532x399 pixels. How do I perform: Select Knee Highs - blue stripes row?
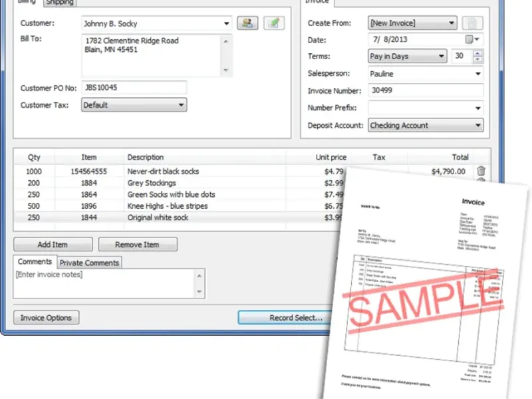tap(179, 206)
